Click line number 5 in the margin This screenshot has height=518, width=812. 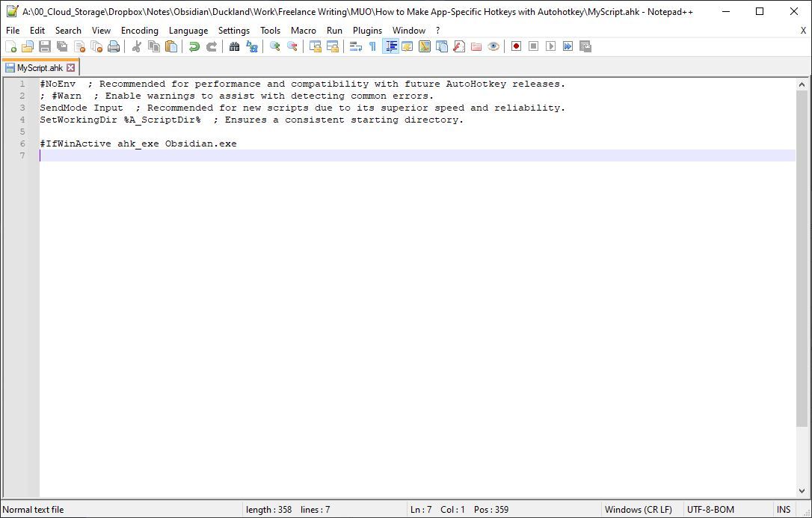tap(22, 132)
